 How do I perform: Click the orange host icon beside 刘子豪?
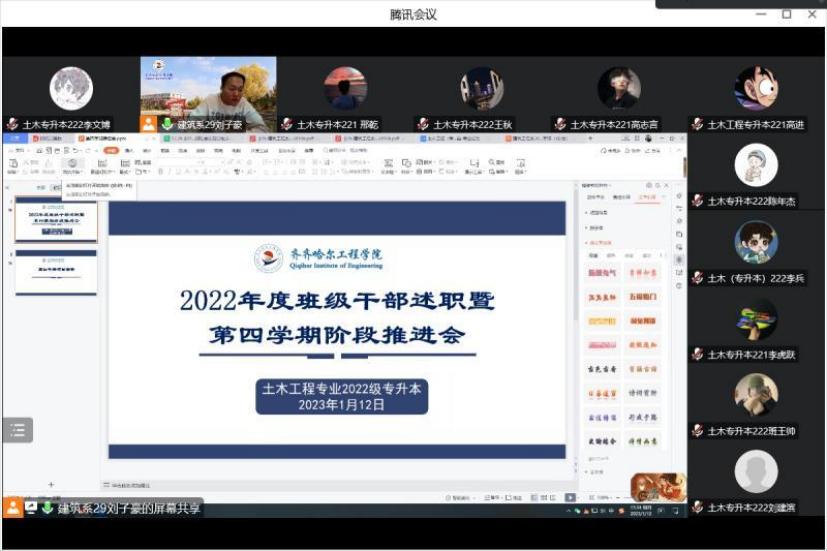149,124
